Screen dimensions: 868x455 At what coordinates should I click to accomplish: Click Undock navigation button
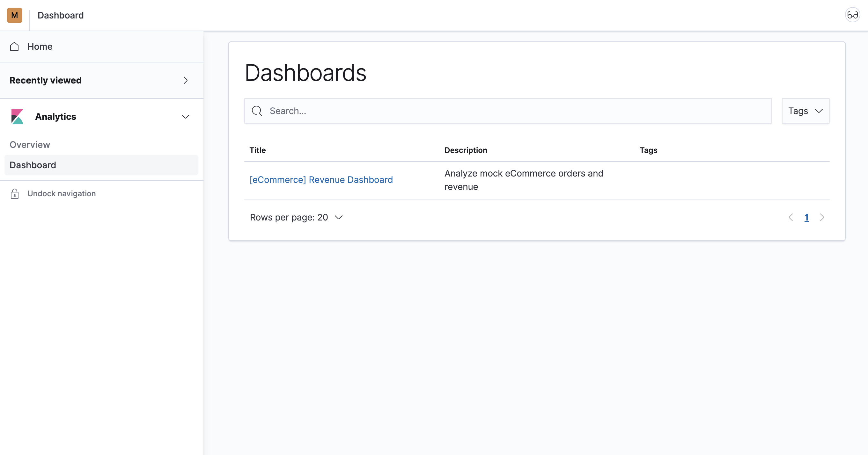tap(62, 193)
